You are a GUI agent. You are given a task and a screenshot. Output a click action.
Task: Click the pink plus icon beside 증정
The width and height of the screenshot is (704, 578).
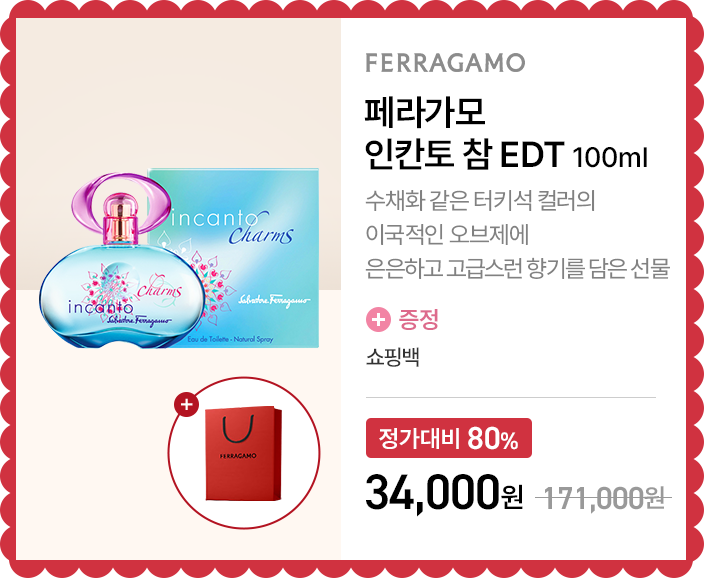pyautogui.click(x=378, y=320)
